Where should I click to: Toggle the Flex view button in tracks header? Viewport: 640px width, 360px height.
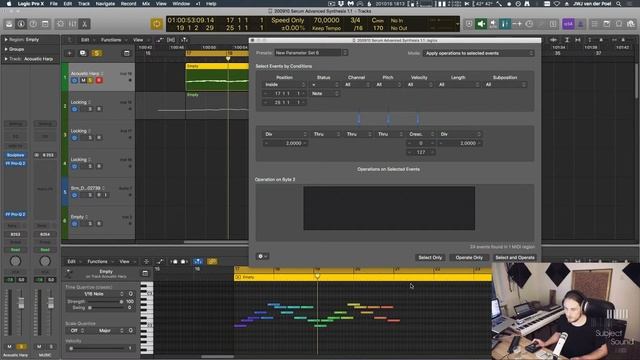pos(171,40)
